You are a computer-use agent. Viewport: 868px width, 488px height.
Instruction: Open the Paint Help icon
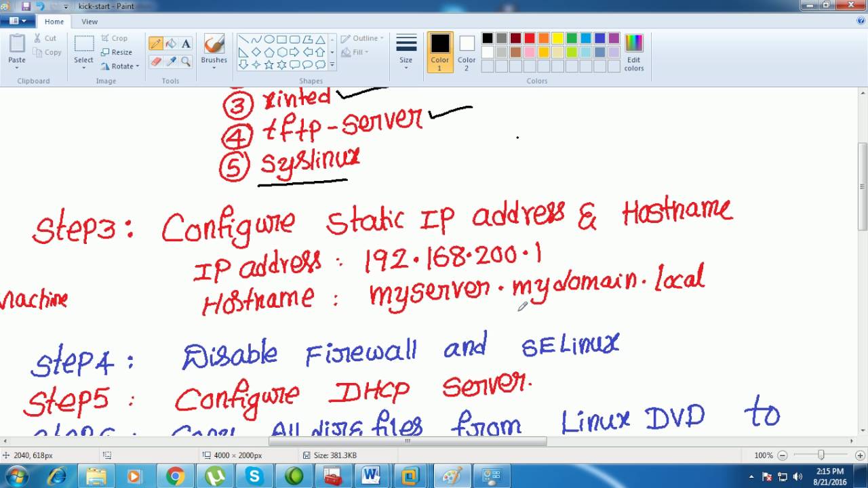(861, 21)
